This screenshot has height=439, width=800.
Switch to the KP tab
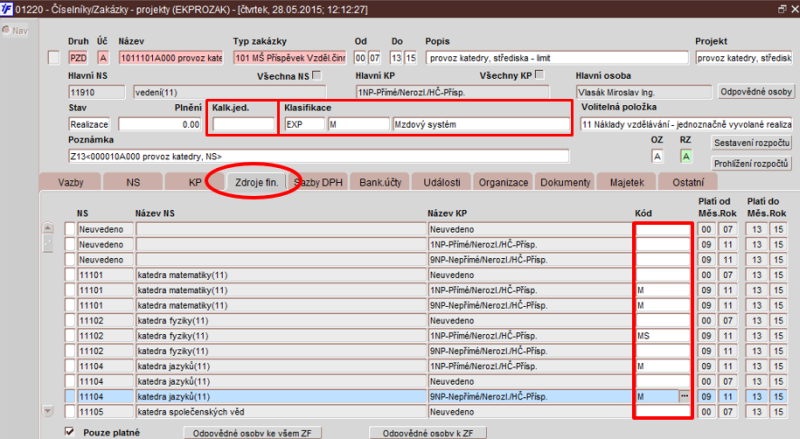tap(195, 182)
